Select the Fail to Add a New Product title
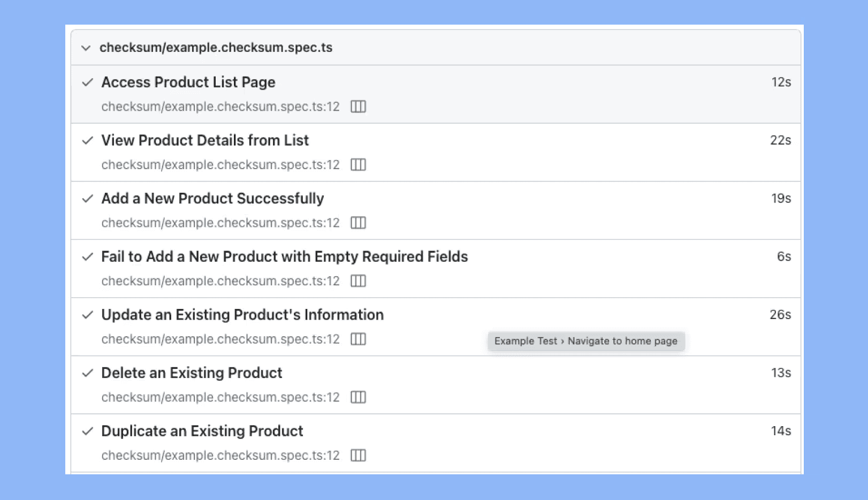 click(x=284, y=257)
